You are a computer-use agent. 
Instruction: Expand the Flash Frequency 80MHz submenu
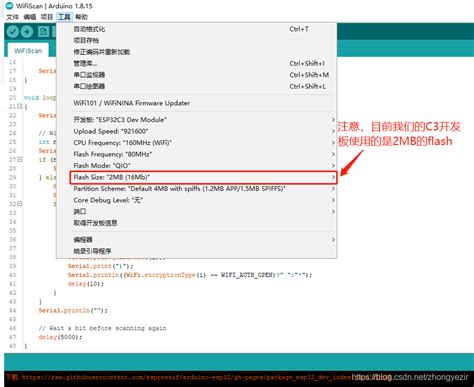(x=197, y=154)
